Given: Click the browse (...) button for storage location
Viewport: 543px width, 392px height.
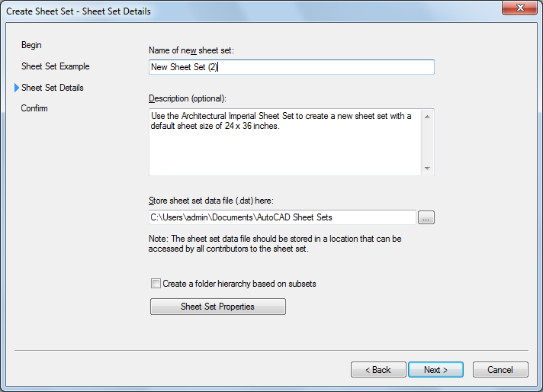Looking at the screenshot, I should pos(426,218).
